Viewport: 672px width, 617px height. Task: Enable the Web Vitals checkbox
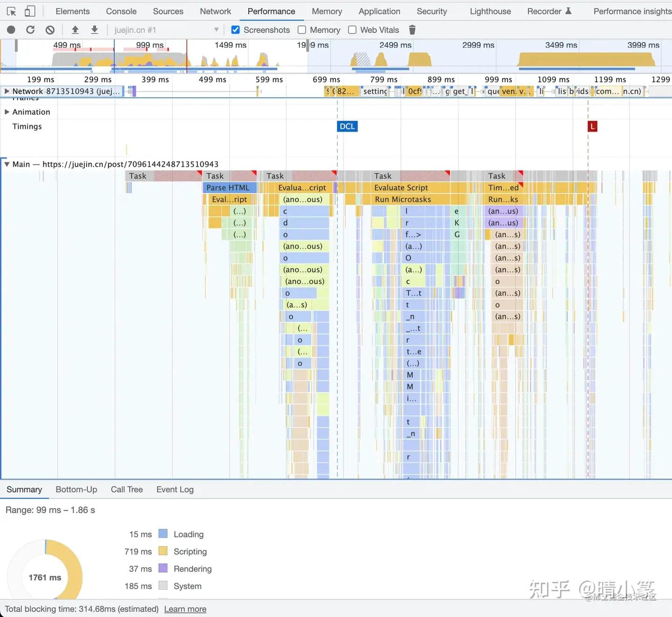point(352,30)
